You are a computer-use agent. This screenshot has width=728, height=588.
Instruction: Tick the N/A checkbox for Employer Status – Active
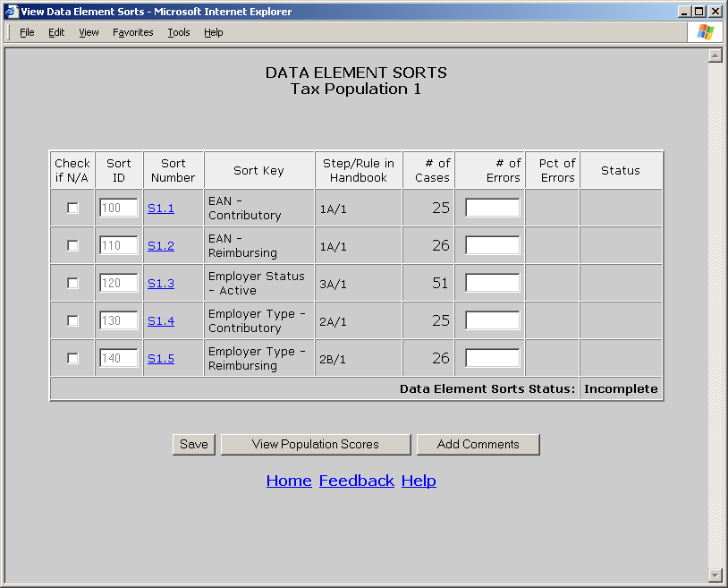(x=72, y=283)
